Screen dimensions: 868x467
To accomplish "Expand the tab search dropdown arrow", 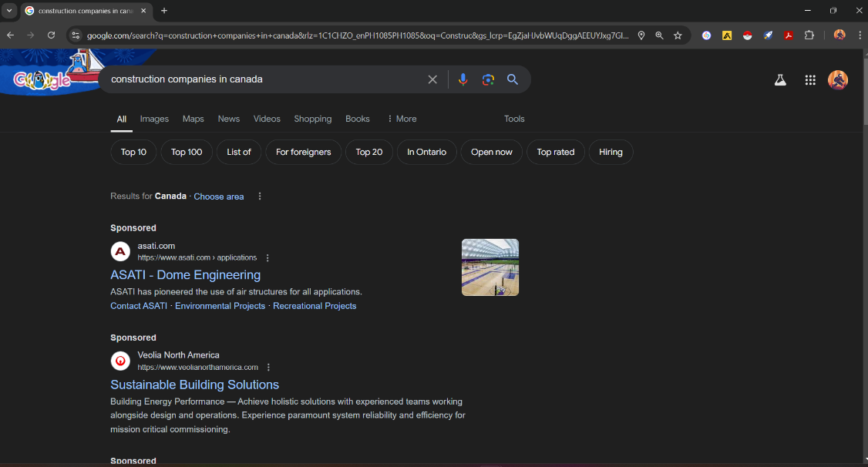I will click(8, 11).
